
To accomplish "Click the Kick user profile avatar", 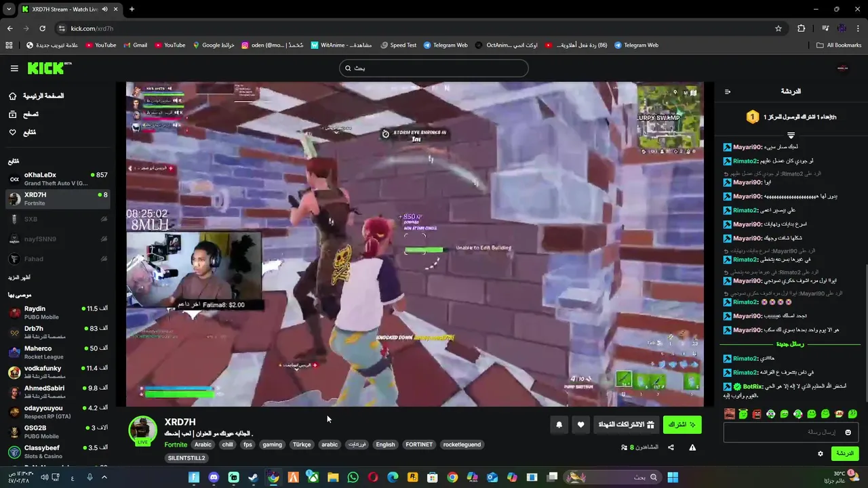I will click(843, 68).
